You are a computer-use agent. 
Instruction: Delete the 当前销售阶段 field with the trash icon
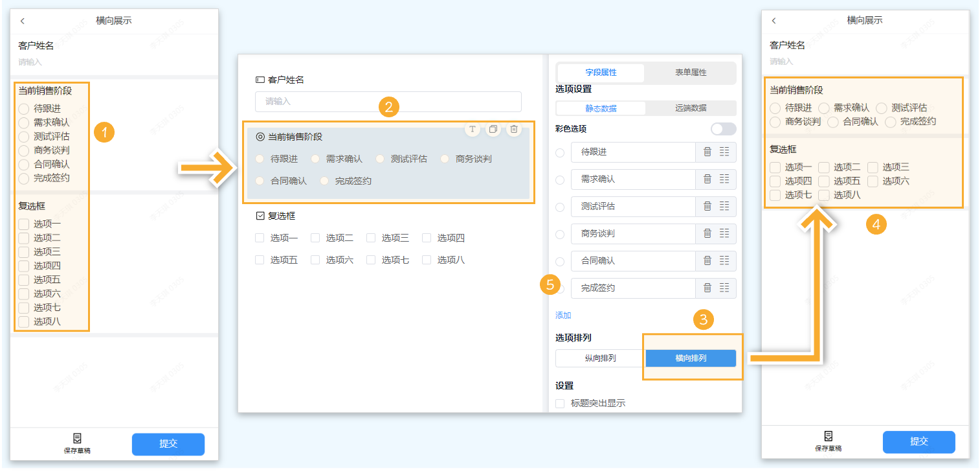(x=514, y=130)
